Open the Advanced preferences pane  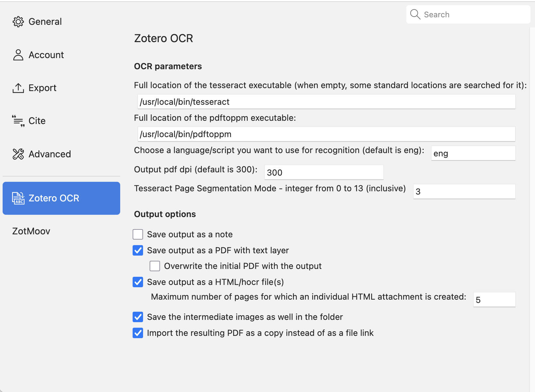[61, 154]
